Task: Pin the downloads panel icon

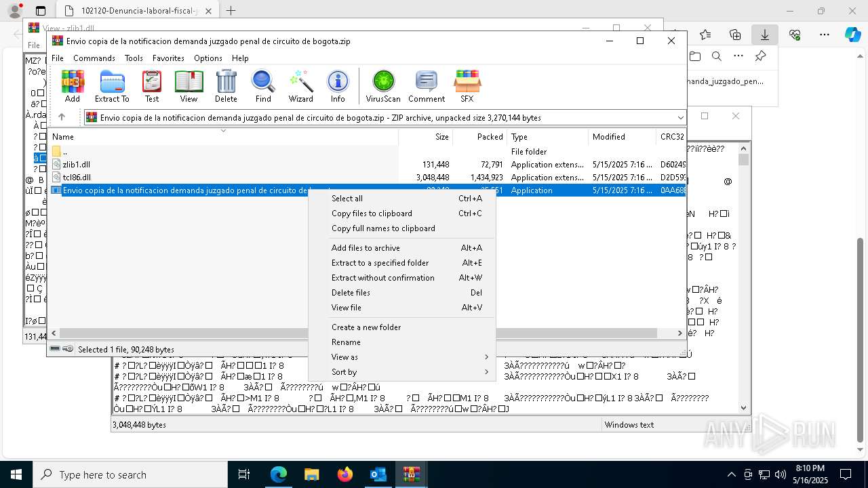Action: click(x=760, y=56)
